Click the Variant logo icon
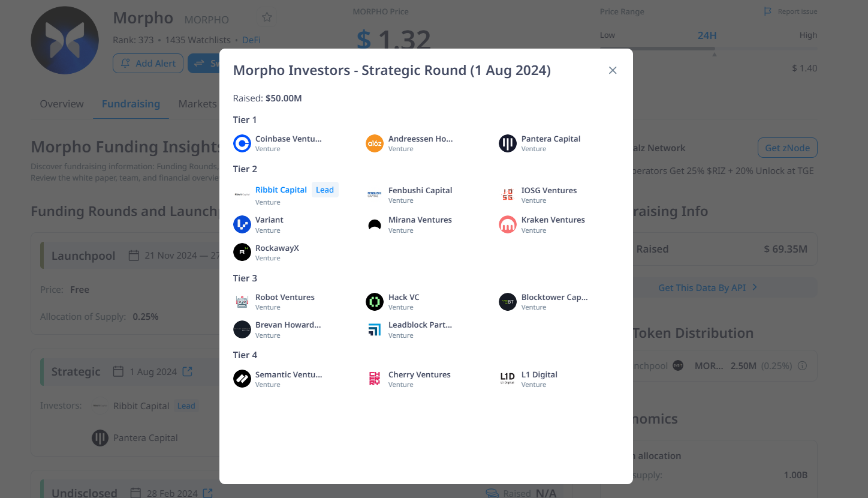Image resolution: width=868 pixels, height=498 pixels. 242,224
